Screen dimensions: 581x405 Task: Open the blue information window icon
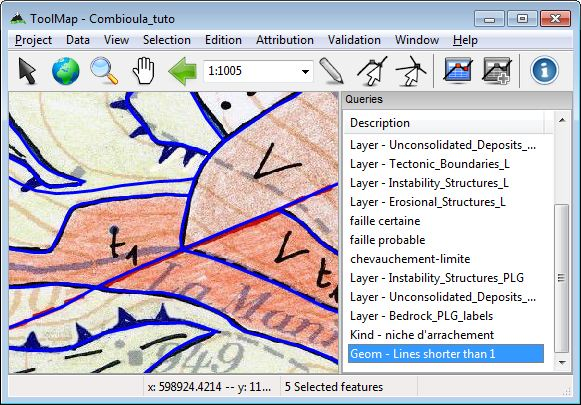point(544,70)
